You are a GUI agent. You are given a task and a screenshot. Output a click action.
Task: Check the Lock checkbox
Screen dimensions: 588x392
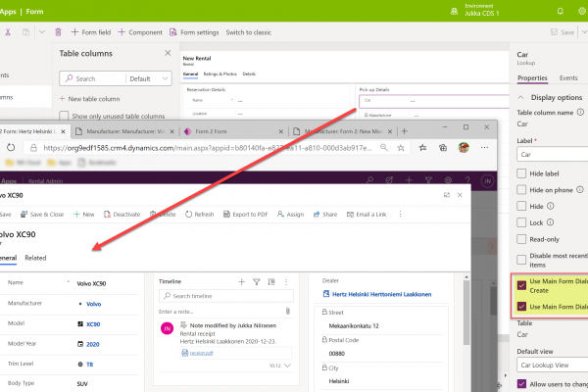(521, 222)
